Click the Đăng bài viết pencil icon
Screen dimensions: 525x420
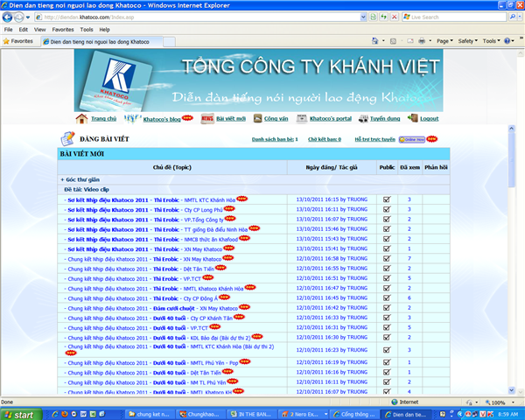(66, 138)
